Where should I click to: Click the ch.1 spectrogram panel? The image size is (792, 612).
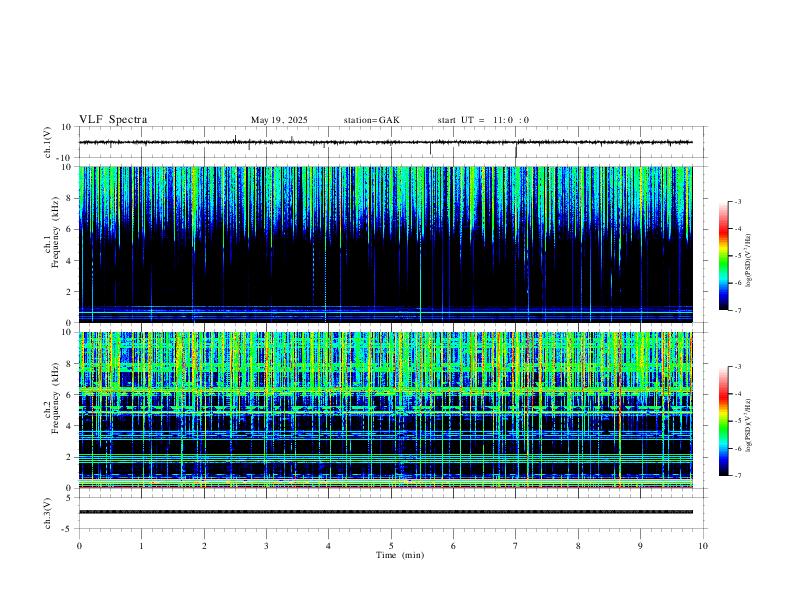(385, 244)
